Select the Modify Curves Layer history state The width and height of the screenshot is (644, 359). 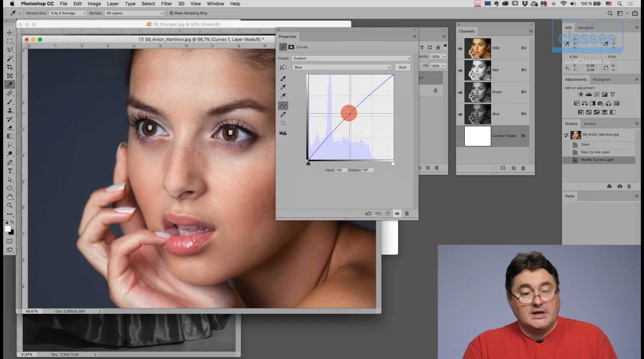598,160
